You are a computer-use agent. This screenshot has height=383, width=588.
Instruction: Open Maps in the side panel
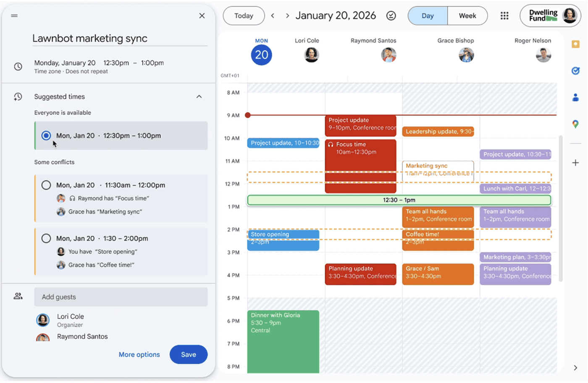575,124
